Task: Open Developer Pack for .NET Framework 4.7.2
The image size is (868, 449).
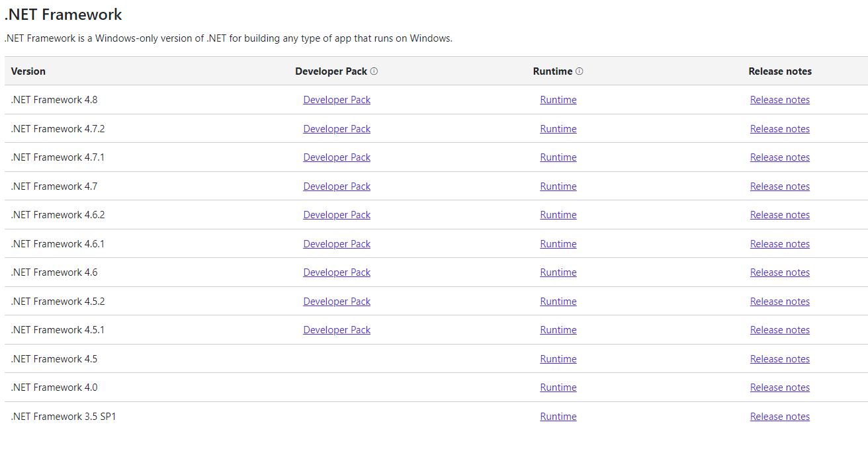Action: click(337, 129)
